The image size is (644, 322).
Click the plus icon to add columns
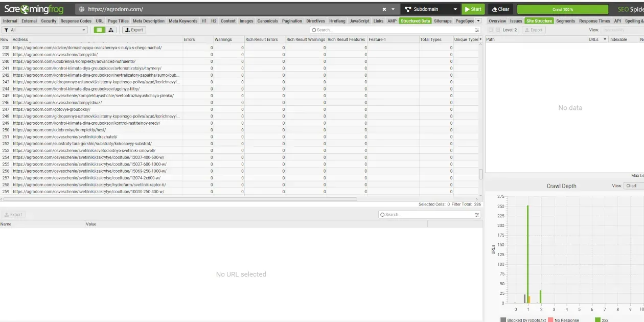[x=480, y=39]
